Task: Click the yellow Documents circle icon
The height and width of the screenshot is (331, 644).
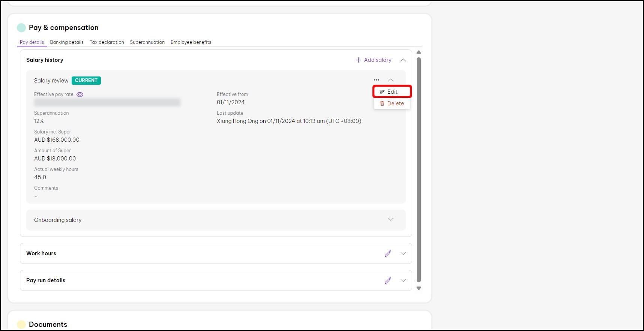Action: (21, 324)
